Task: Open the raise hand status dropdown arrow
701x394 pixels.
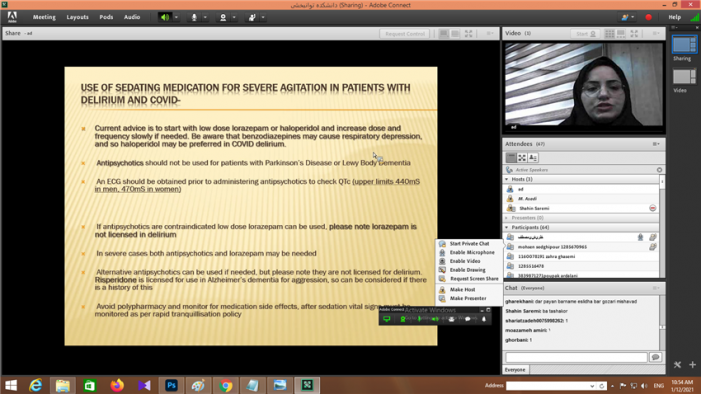Action: click(263, 17)
